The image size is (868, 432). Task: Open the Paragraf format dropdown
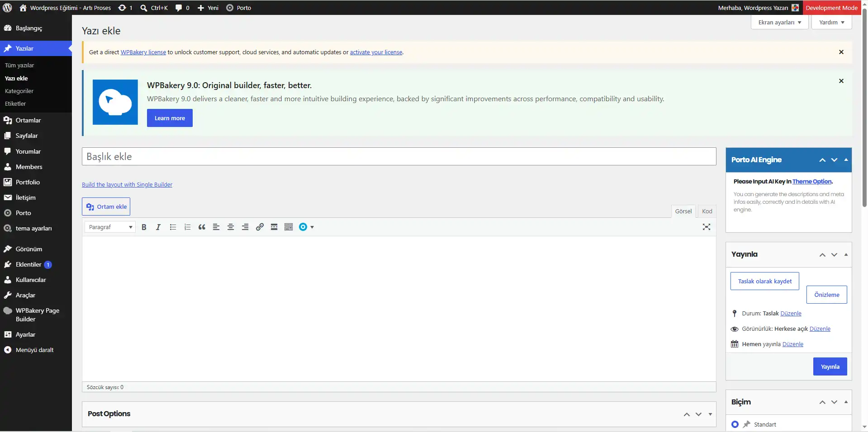tap(110, 227)
